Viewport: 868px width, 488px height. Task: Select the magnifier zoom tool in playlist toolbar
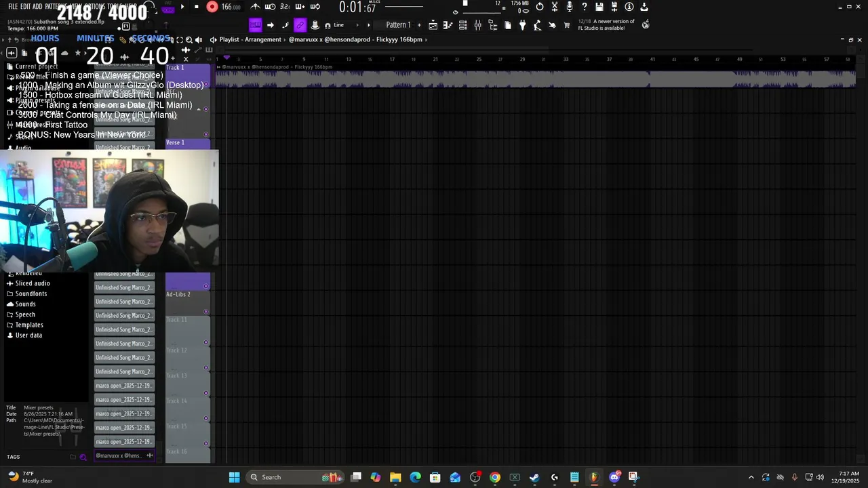(x=189, y=39)
